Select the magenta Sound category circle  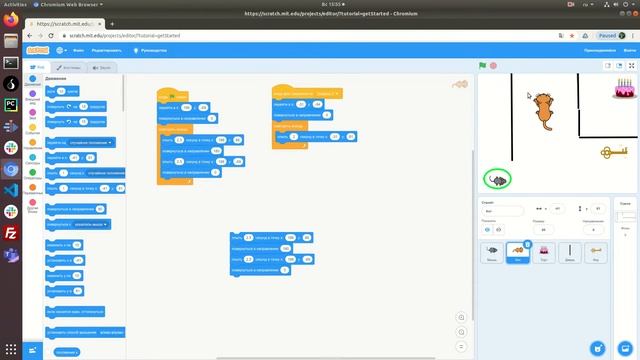pyautogui.click(x=33, y=112)
